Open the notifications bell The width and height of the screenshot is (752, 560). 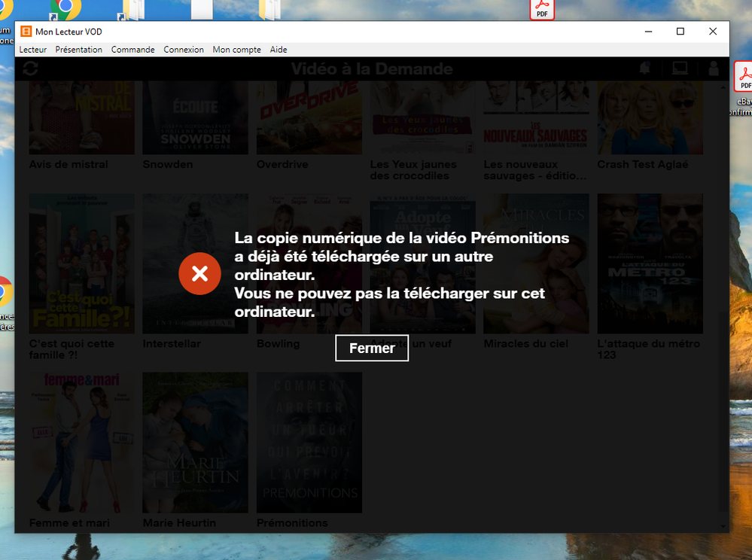coord(644,68)
